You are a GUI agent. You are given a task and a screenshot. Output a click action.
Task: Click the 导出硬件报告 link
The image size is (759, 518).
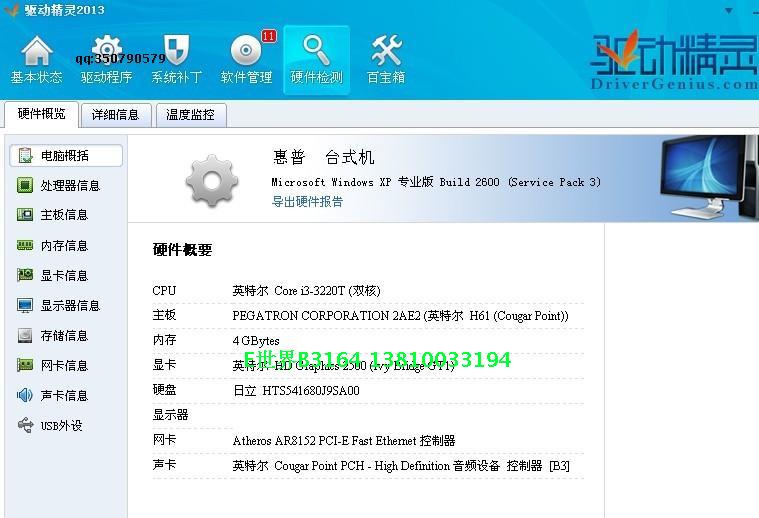[307, 201]
